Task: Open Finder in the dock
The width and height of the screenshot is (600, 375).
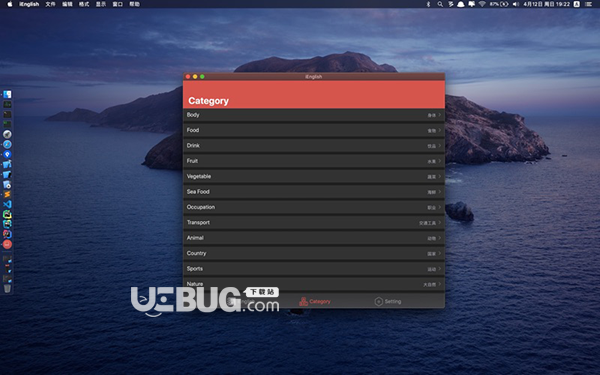Action: click(x=7, y=94)
